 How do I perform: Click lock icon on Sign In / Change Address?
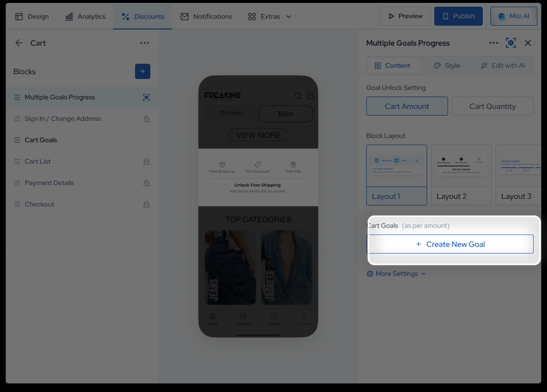point(147,119)
